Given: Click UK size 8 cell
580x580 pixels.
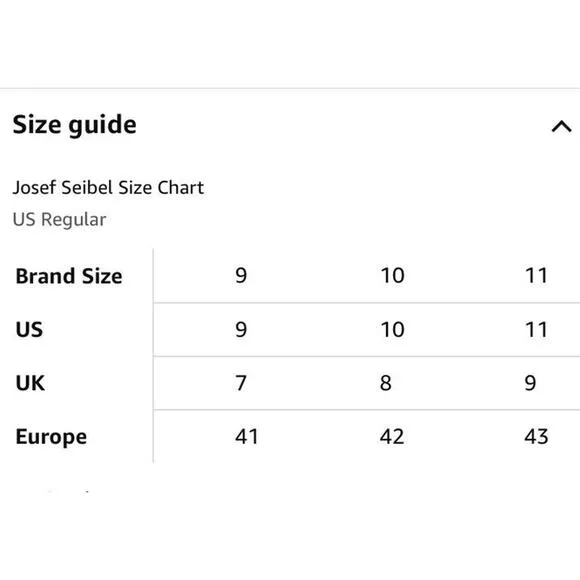Looking at the screenshot, I should click(385, 383).
